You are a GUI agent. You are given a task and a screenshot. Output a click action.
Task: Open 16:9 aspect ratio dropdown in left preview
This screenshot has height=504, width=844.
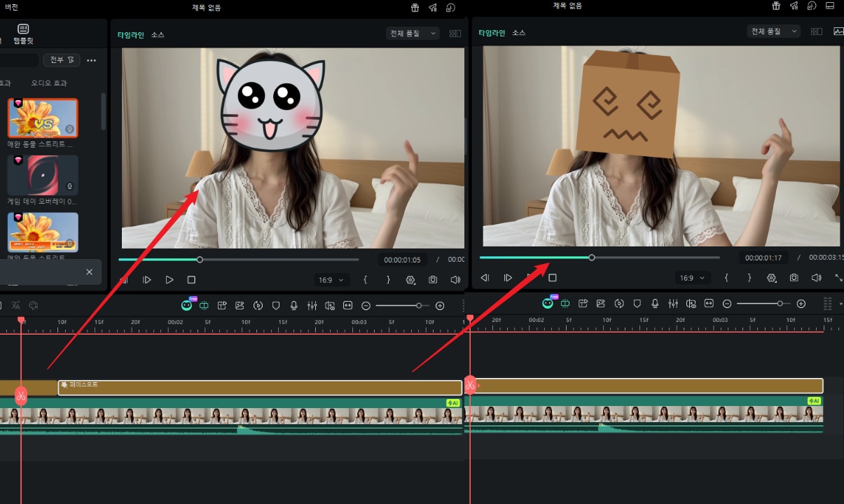click(x=331, y=279)
